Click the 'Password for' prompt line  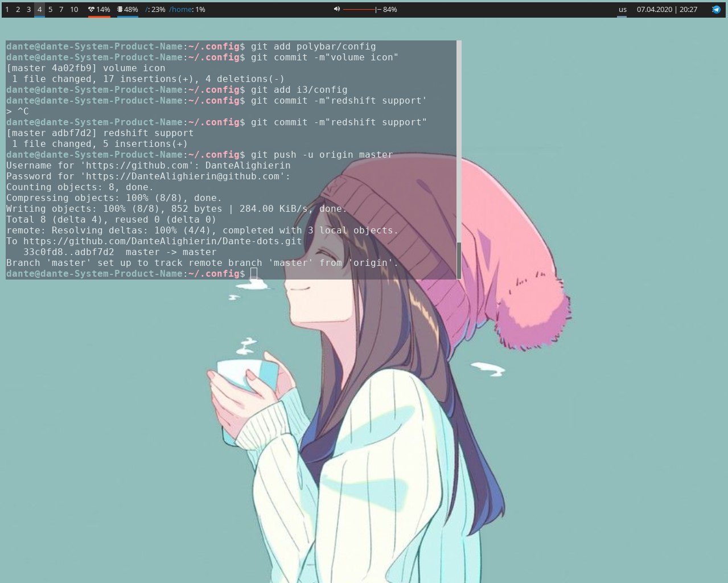149,176
